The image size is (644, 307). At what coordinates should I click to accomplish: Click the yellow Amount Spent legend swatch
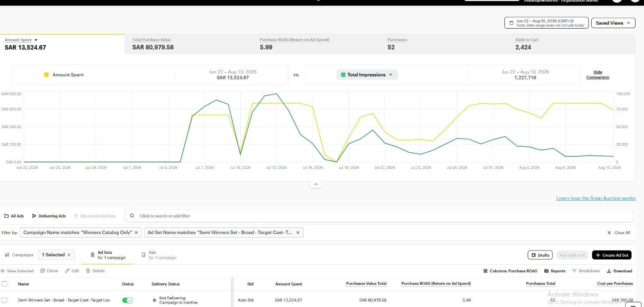click(x=46, y=75)
